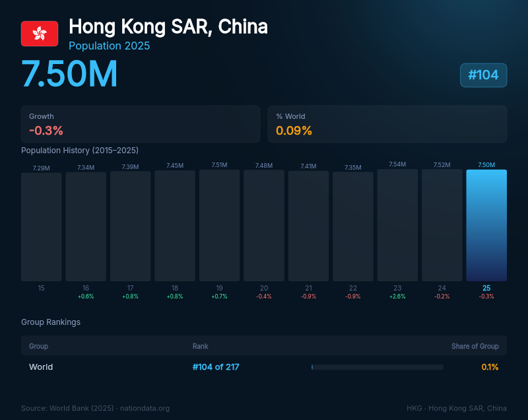Click the Share of Group column header
The image size is (528, 420).
click(x=475, y=346)
